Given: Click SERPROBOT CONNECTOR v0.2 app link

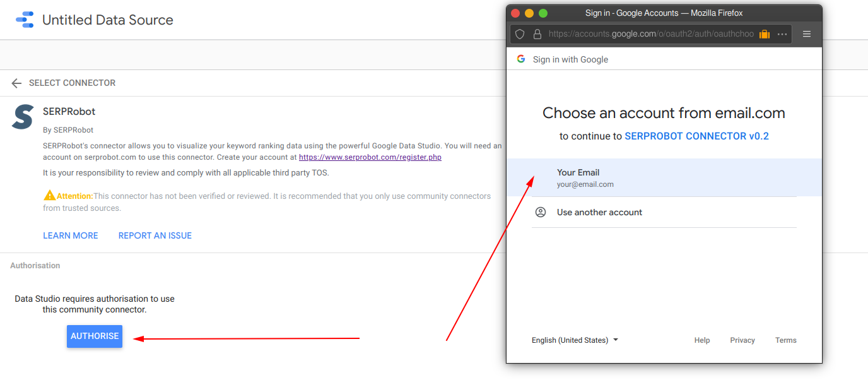Looking at the screenshot, I should pyautogui.click(x=697, y=136).
